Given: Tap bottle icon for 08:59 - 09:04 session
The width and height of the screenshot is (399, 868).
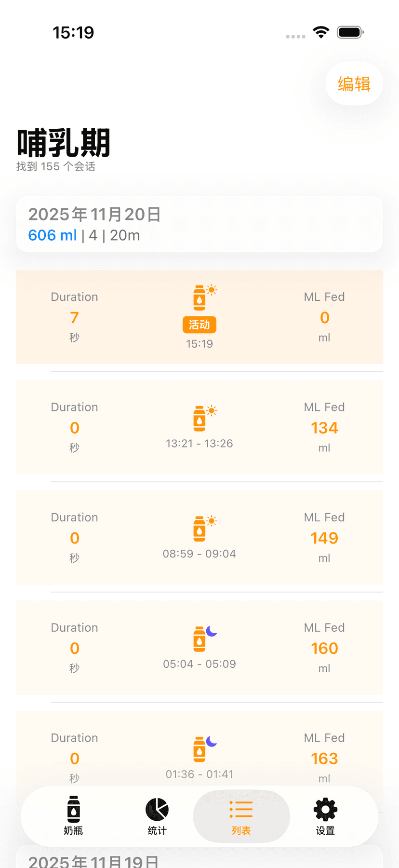Looking at the screenshot, I should tap(200, 529).
